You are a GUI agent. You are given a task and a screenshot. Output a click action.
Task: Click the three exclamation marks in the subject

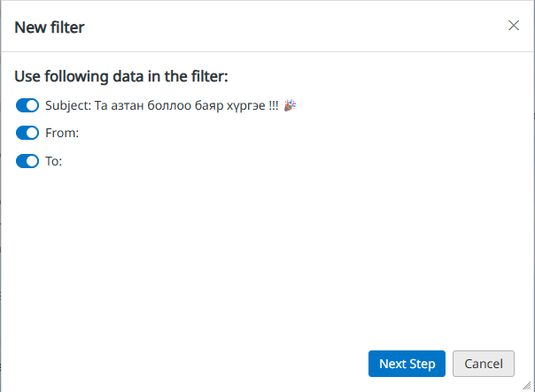coord(274,105)
